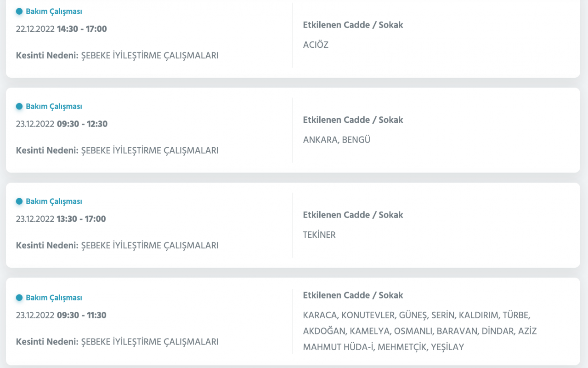Click the ACIÖZ street name
The height and width of the screenshot is (368, 588).
click(316, 45)
